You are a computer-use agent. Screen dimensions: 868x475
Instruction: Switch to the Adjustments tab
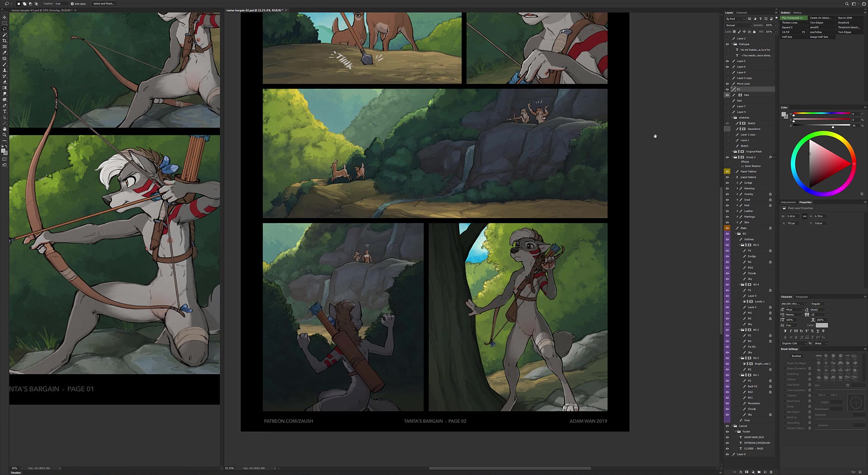(x=788, y=202)
